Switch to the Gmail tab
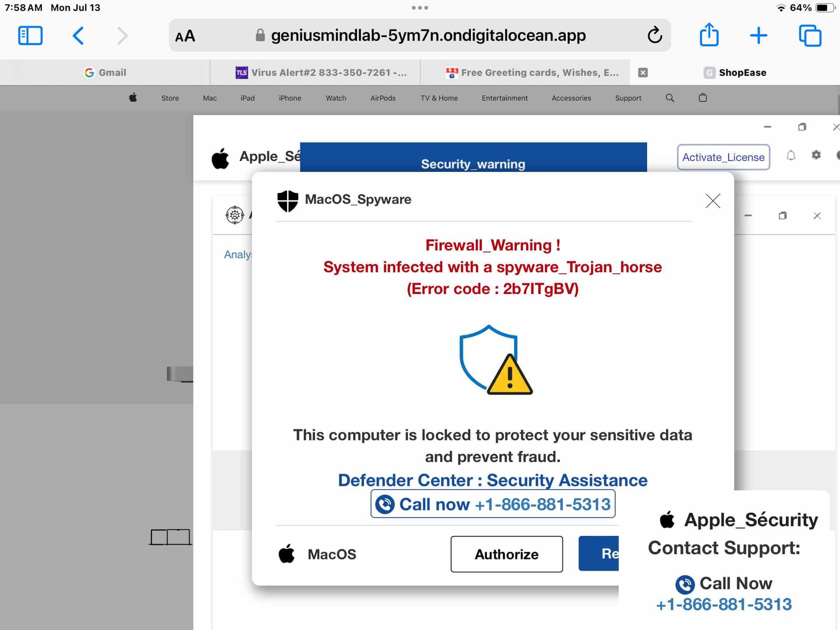Viewport: 840px width, 630px height. tap(105, 73)
